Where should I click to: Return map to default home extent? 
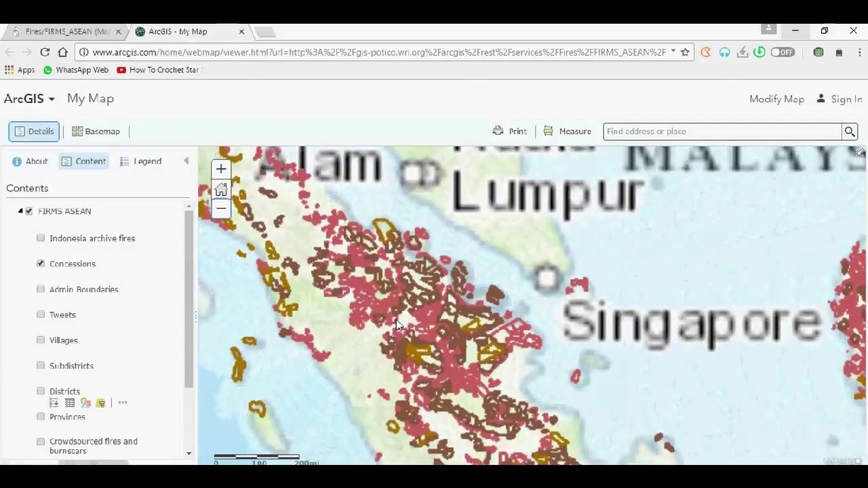pyautogui.click(x=220, y=189)
